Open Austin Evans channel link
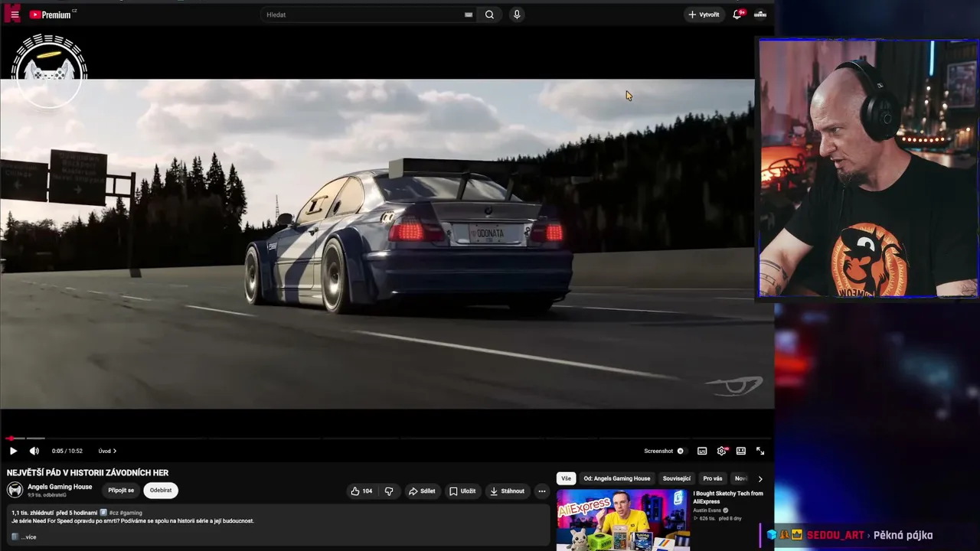Viewport: 980px width, 551px height. pos(707,510)
